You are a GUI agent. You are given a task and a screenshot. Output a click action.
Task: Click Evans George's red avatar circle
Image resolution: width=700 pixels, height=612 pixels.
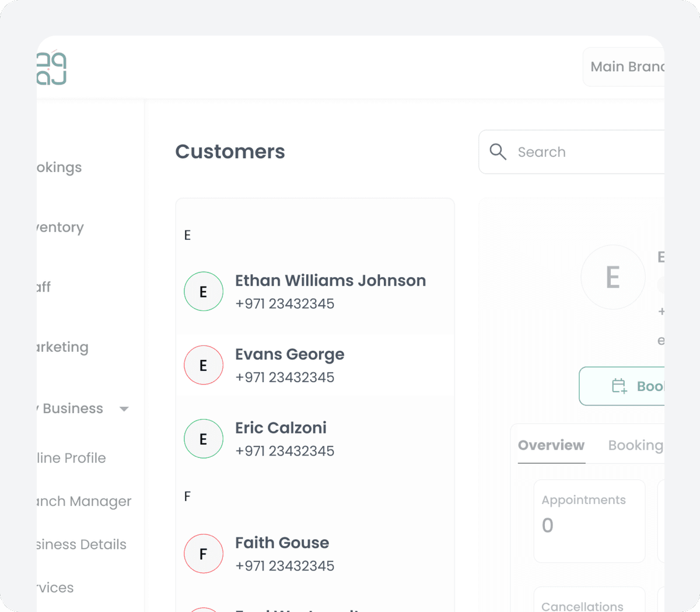pyautogui.click(x=204, y=365)
